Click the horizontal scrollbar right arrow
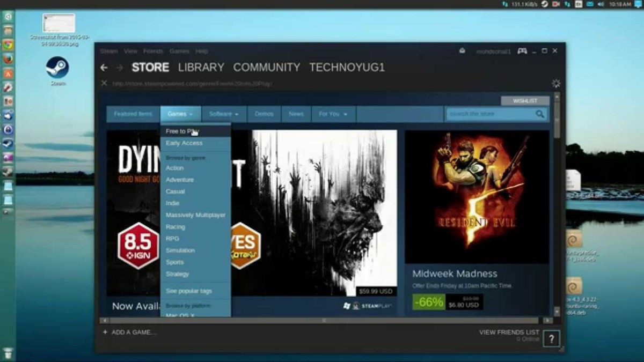Screen dimensions: 644x362 tap(547, 320)
